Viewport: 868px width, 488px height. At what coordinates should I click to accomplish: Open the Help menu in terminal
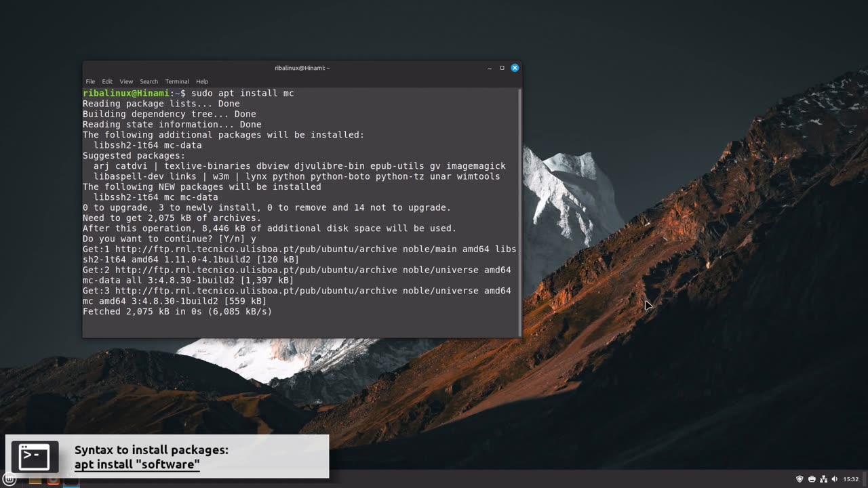tap(202, 81)
